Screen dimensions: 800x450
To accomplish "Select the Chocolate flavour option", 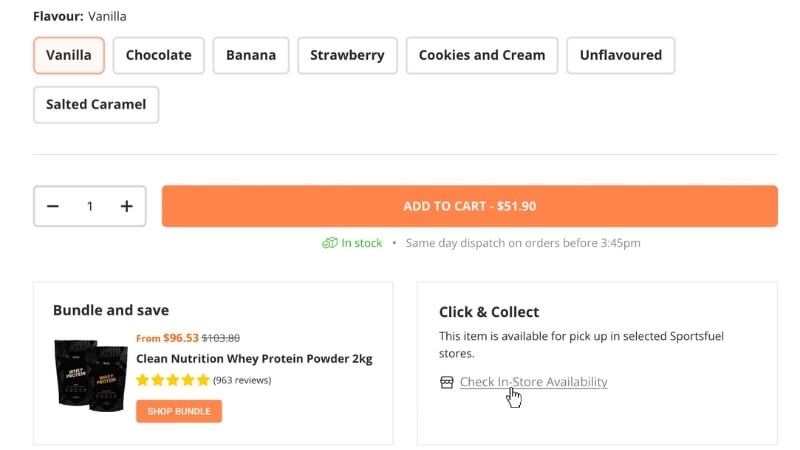I will coord(159,56).
